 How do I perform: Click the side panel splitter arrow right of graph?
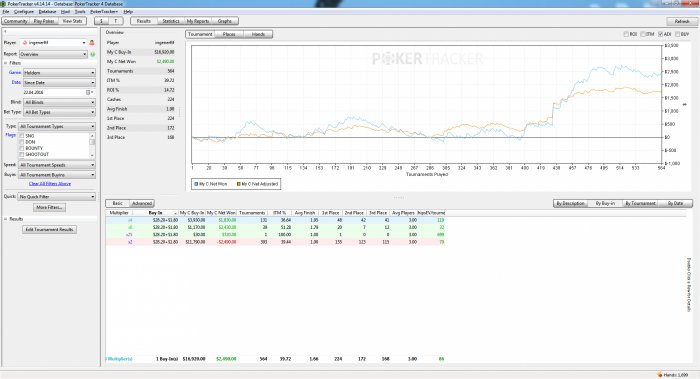coord(685,104)
